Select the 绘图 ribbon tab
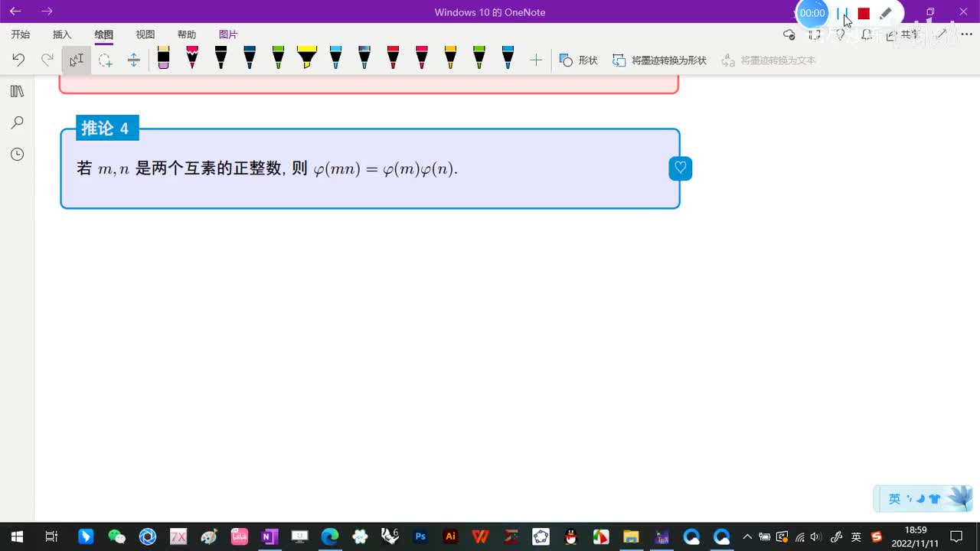The height and width of the screenshot is (551, 980). click(x=103, y=34)
